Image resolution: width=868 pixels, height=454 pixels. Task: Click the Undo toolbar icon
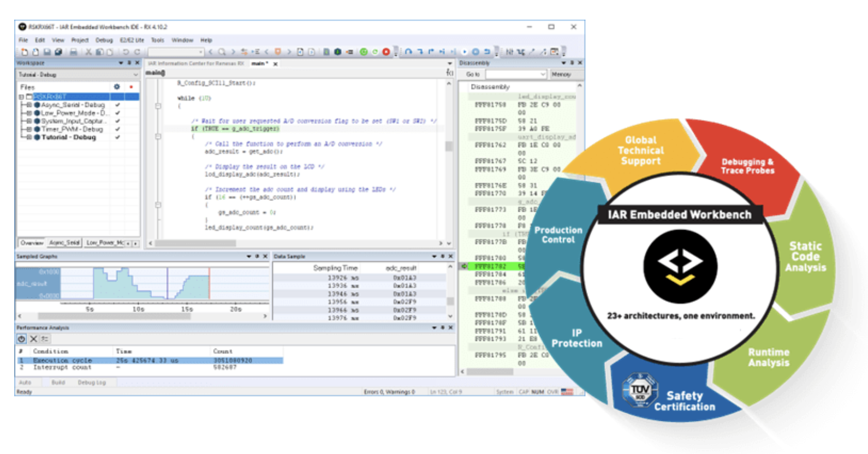(126, 52)
